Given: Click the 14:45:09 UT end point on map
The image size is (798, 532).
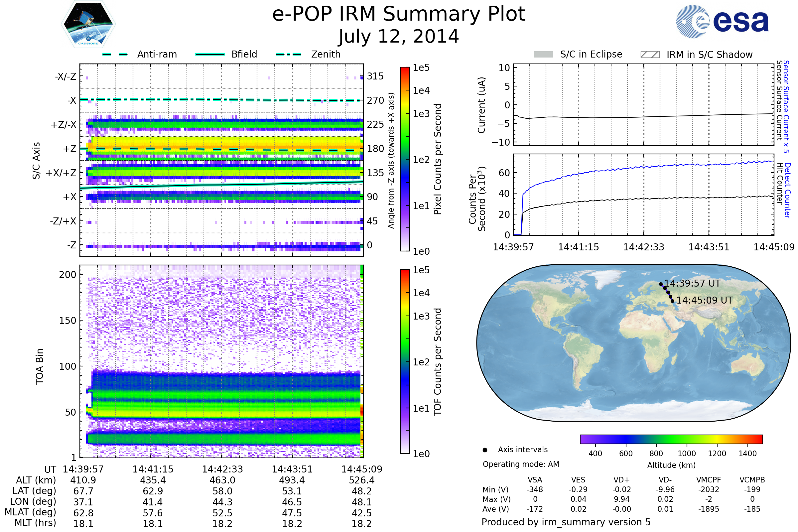Looking at the screenshot, I should [x=672, y=301].
